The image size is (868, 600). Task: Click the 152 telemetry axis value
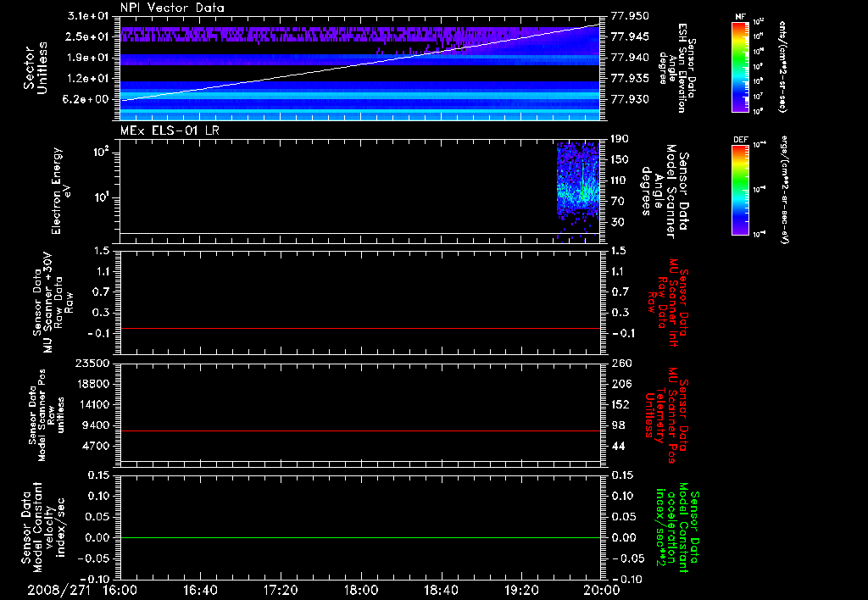coord(621,404)
